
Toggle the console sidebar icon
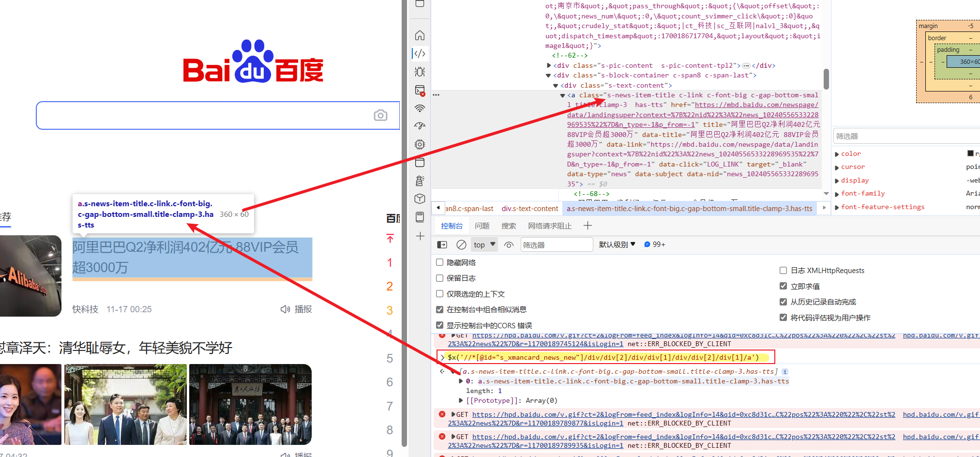point(442,245)
